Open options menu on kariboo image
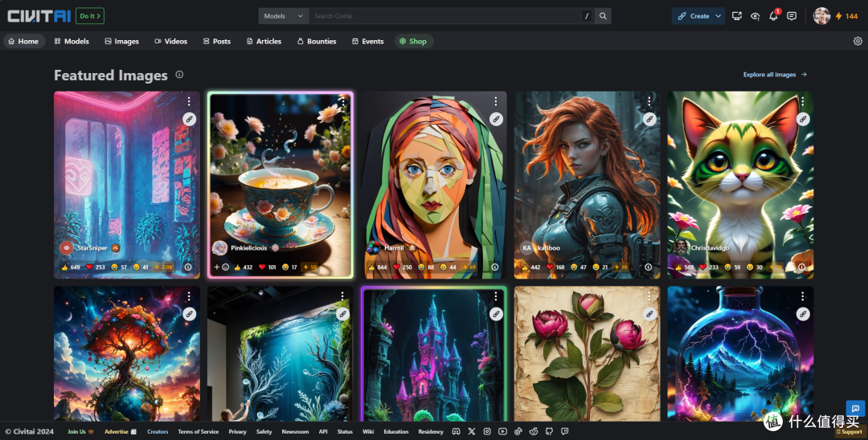Viewport: 868px width, 440px height. click(649, 101)
